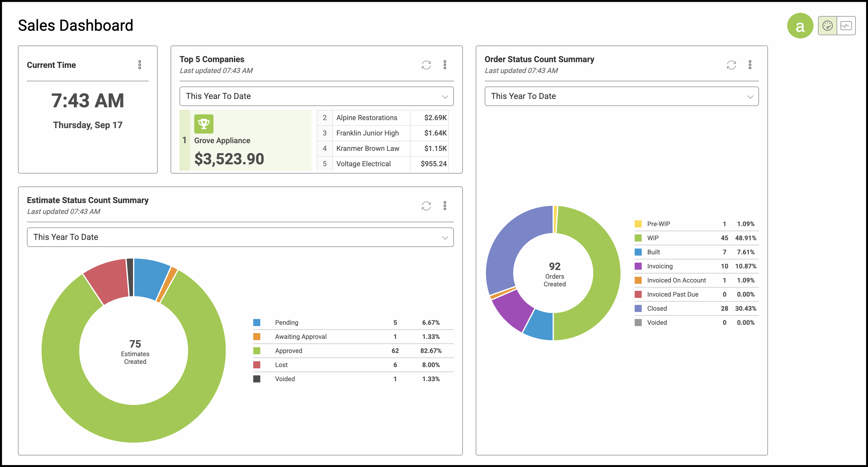Click the trophy icon for Grove Appliance
Screen dimensions: 868x467
(x=204, y=124)
